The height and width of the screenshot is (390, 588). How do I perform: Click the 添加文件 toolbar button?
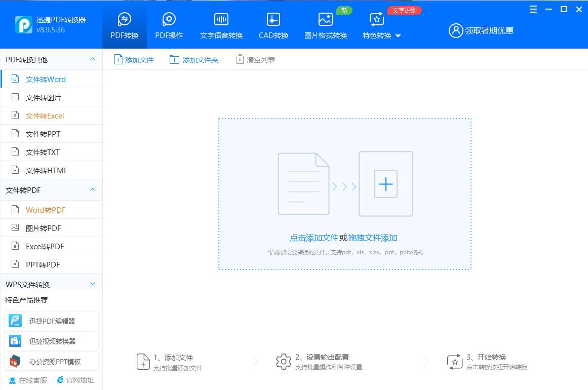click(133, 59)
